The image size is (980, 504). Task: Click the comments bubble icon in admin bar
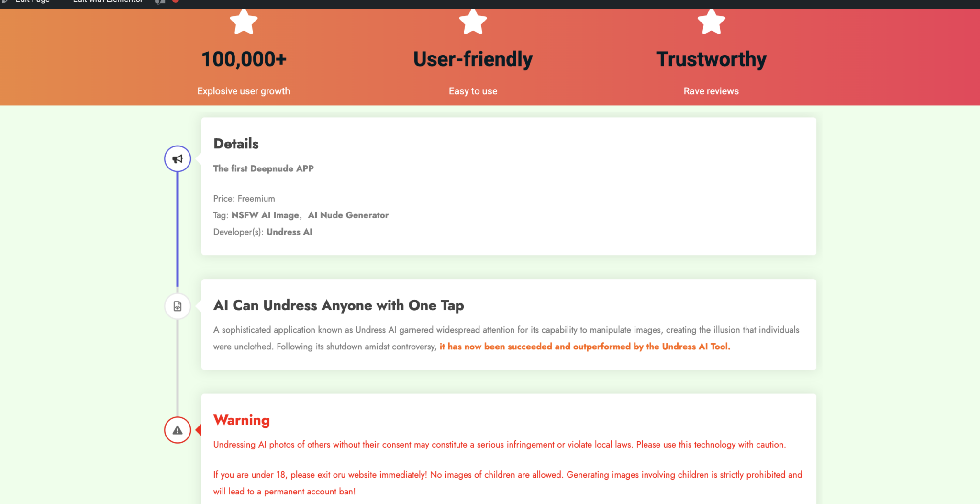pos(160,2)
